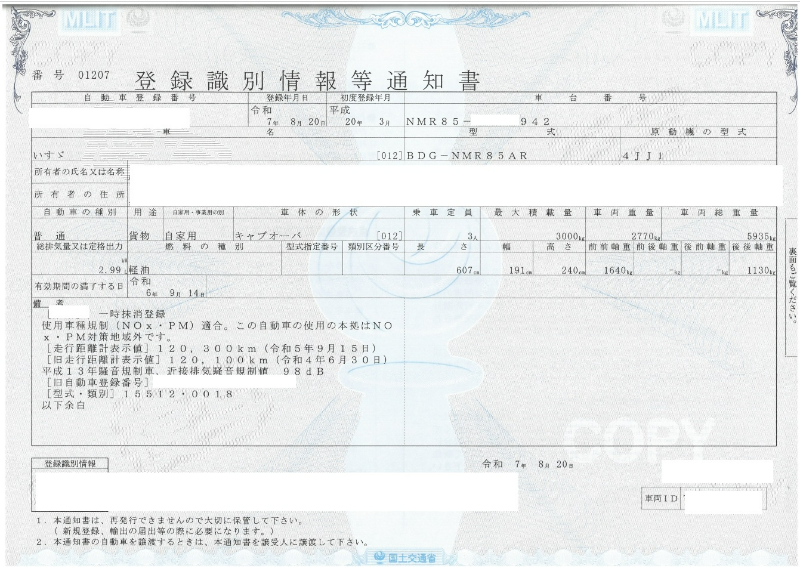The height and width of the screenshot is (567, 800).
Task: Select gross weight value 5935kg
Action: (761, 236)
